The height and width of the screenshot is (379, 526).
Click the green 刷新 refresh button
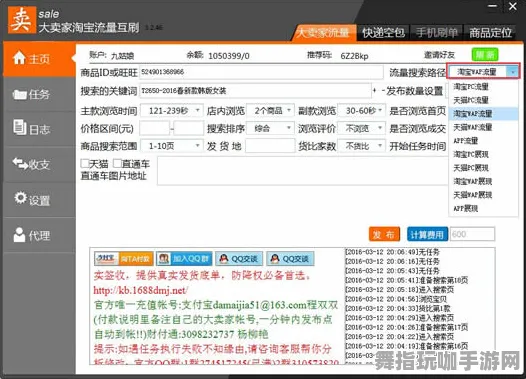(x=485, y=55)
